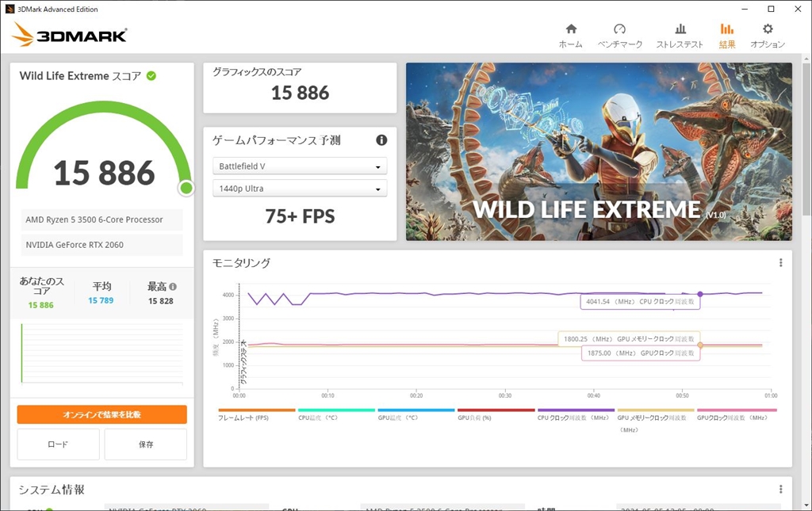Toggle CPU温度 legend series
Screen dimensions: 812x511
[336, 415]
